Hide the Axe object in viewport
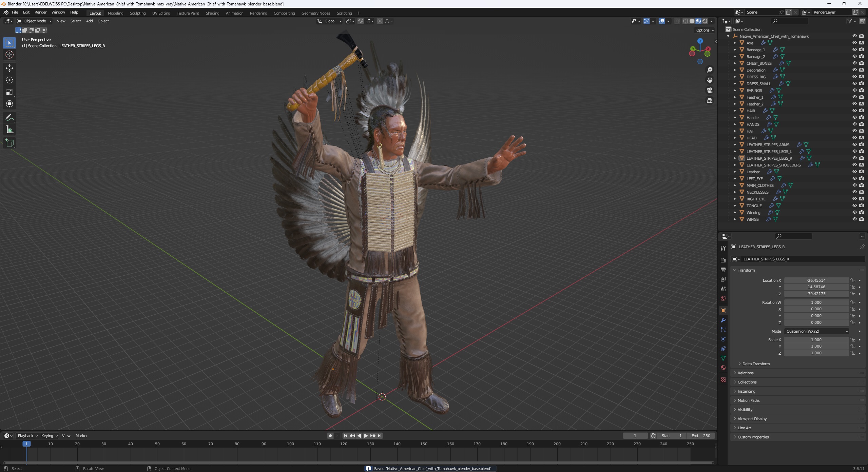Screen dimensions: 868x472 854,43
